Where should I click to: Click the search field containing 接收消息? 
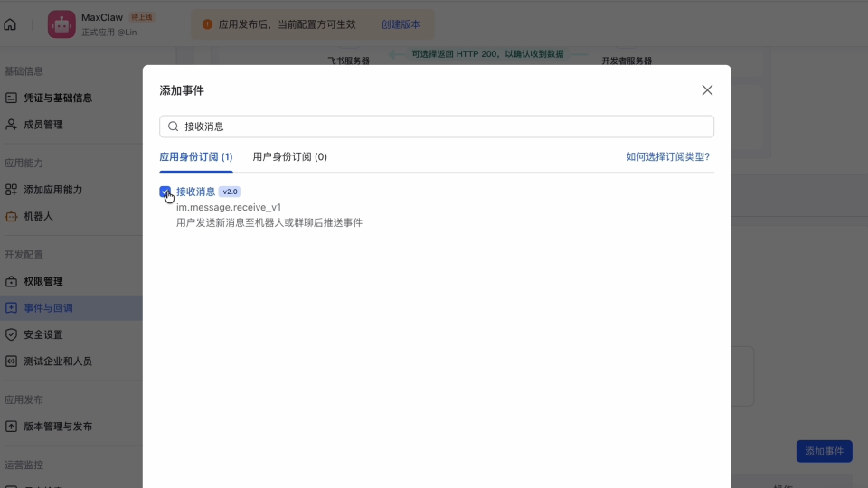coord(437,127)
